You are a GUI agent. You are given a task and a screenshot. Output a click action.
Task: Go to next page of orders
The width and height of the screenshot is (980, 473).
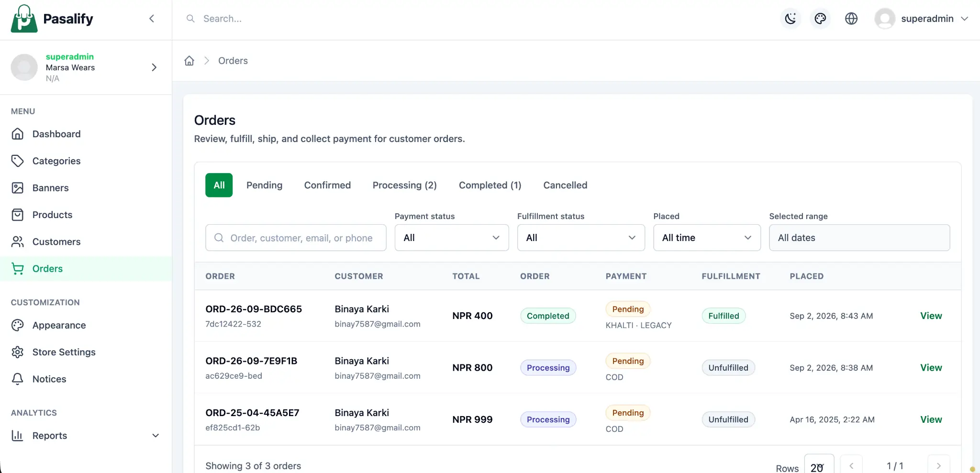coord(938,465)
